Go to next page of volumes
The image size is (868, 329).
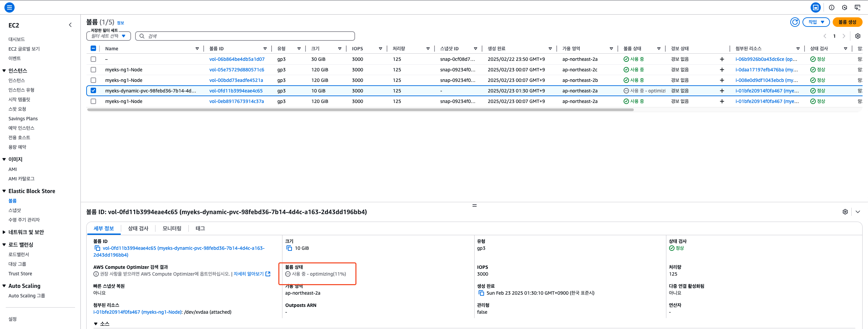[x=844, y=36]
